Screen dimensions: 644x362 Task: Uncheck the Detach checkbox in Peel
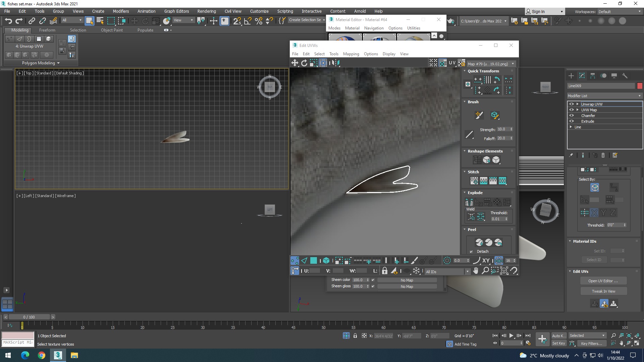(x=471, y=251)
